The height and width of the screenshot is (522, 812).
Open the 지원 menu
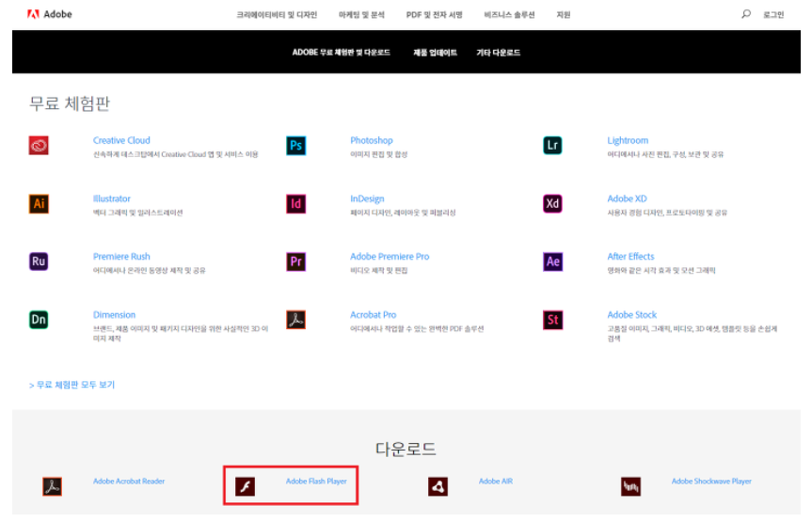(564, 15)
